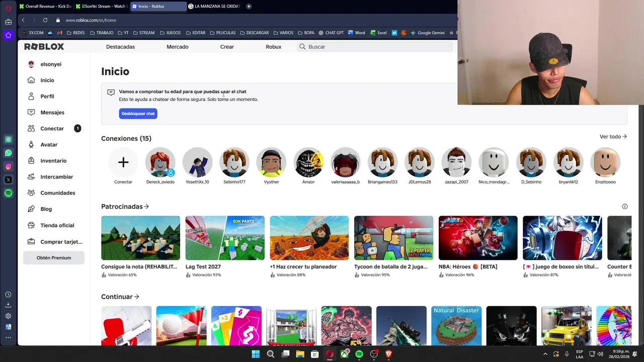Image resolution: width=644 pixels, height=362 pixels.
Task: Open Brave browser from taskbar
Action: click(388, 354)
